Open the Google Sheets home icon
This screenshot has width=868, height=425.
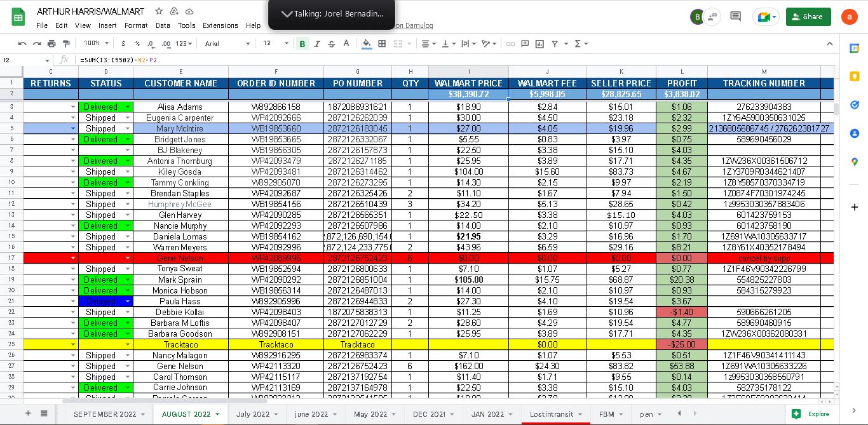pyautogui.click(x=18, y=17)
